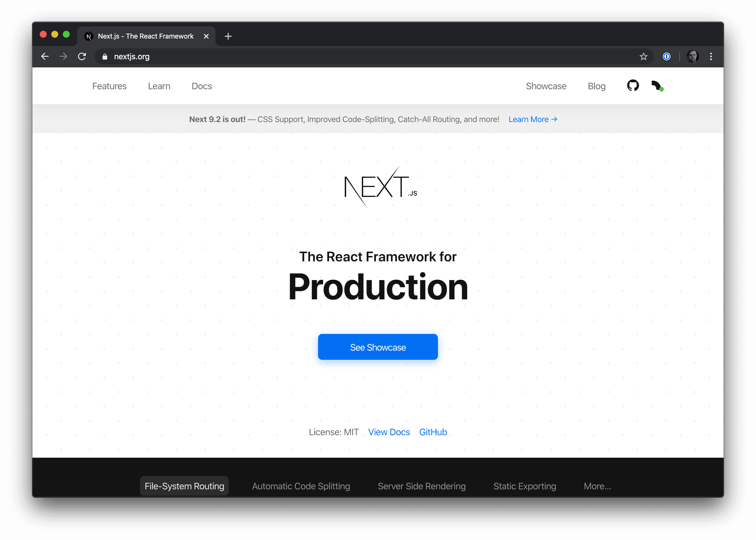This screenshot has width=756, height=540.
Task: View site info via the lock icon
Action: [105, 57]
